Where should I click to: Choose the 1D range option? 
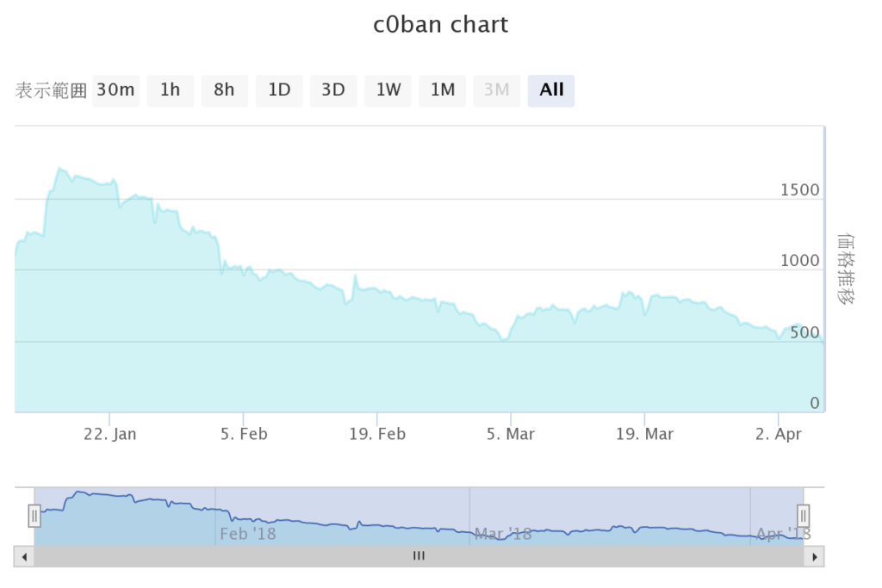pyautogui.click(x=279, y=90)
